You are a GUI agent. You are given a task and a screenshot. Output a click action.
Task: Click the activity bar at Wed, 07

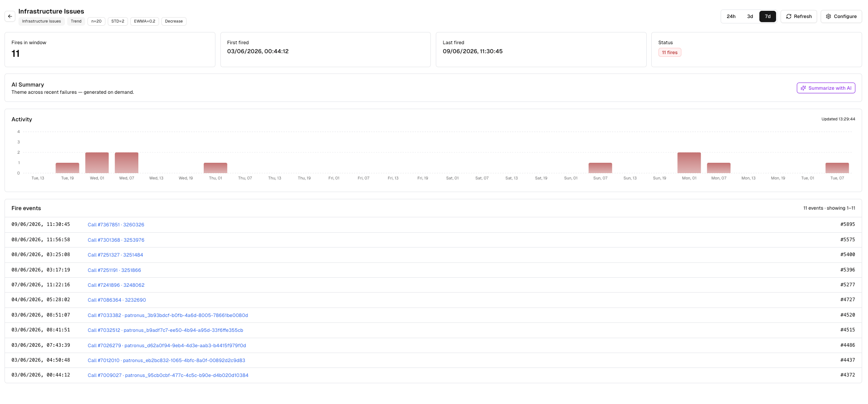(x=127, y=163)
